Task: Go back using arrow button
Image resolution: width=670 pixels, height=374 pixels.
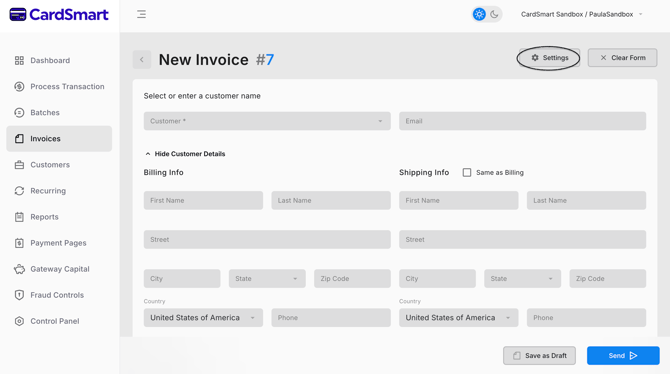Action: [142, 59]
